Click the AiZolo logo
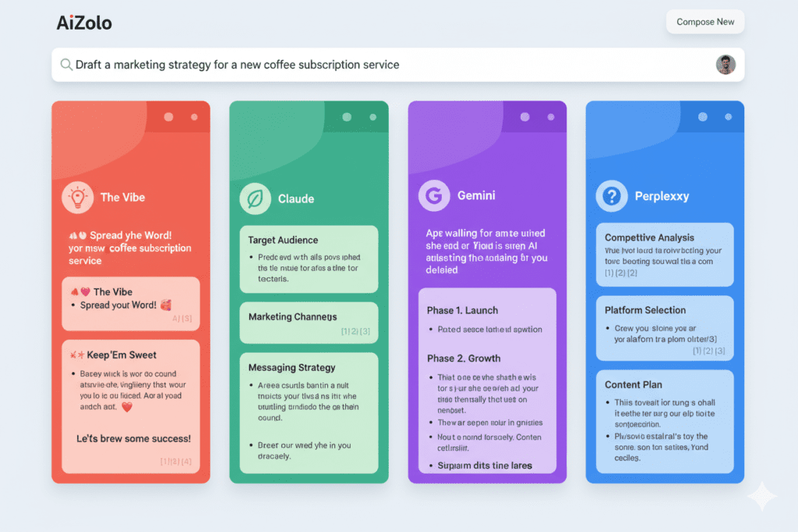798x532 pixels. 84,23
